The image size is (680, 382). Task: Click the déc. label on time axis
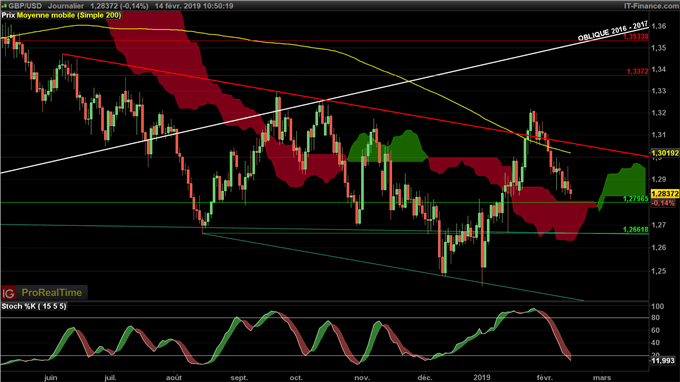[425, 378]
